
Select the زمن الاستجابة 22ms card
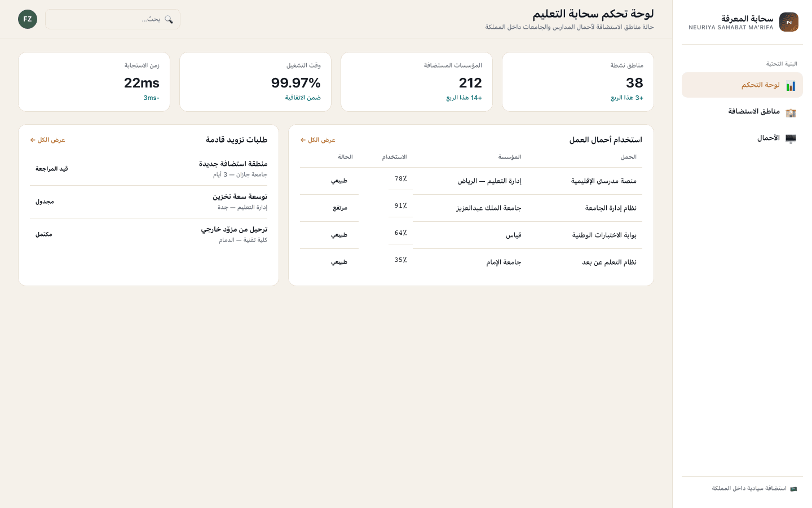pos(94,82)
